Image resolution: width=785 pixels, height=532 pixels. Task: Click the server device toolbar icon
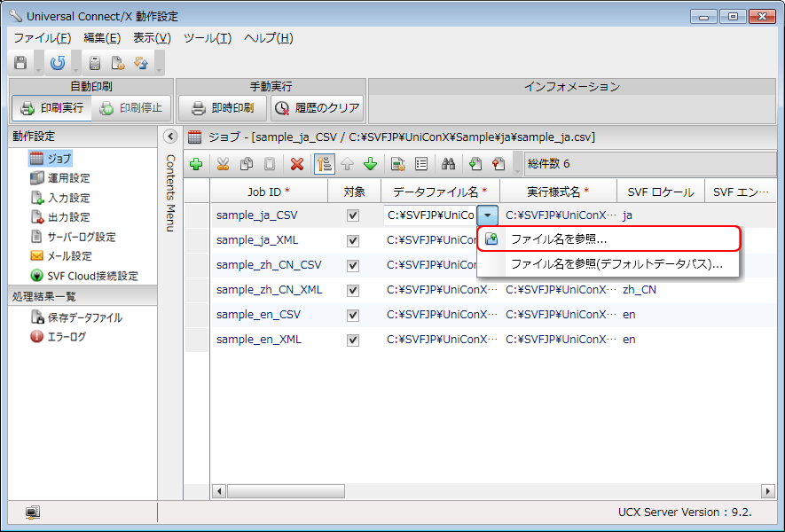[95, 63]
